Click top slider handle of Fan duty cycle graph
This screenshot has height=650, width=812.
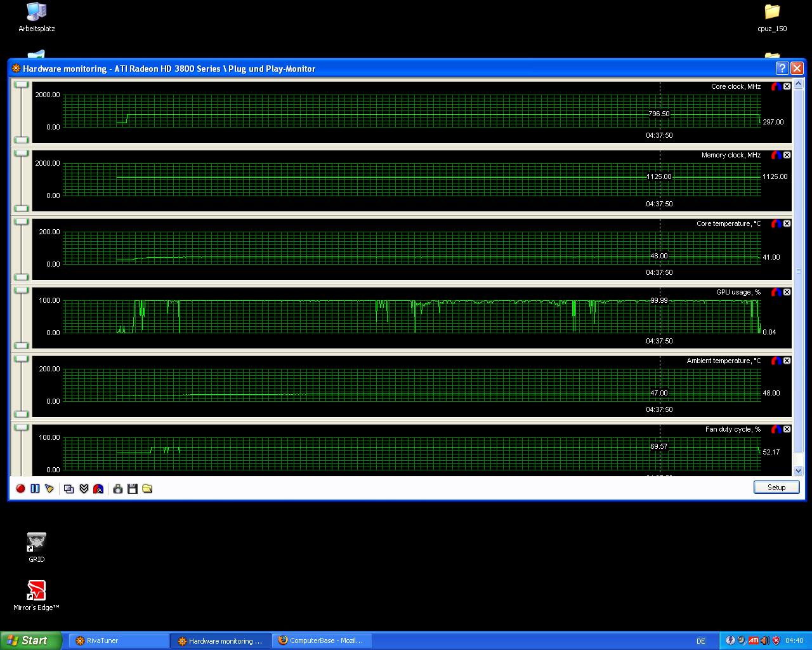[22, 427]
